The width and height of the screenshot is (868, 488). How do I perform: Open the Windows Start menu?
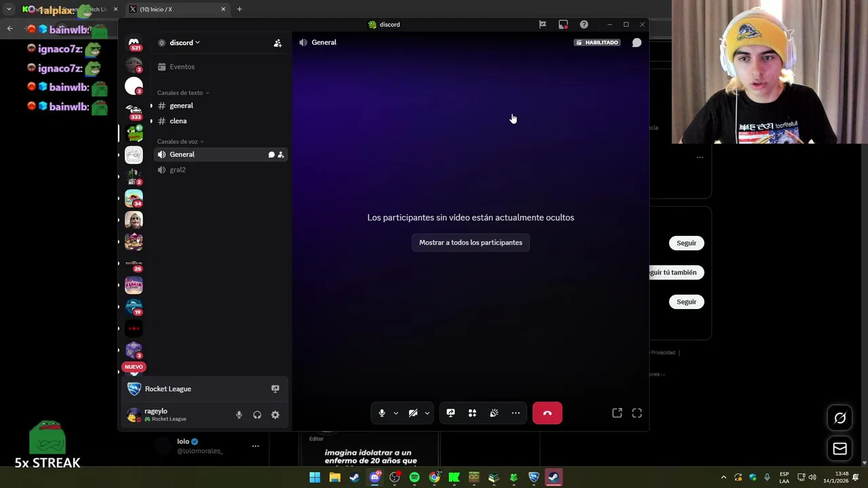pyautogui.click(x=315, y=477)
